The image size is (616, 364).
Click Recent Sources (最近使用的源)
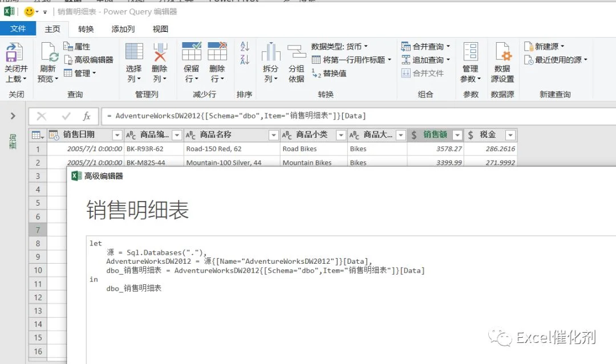(556, 60)
